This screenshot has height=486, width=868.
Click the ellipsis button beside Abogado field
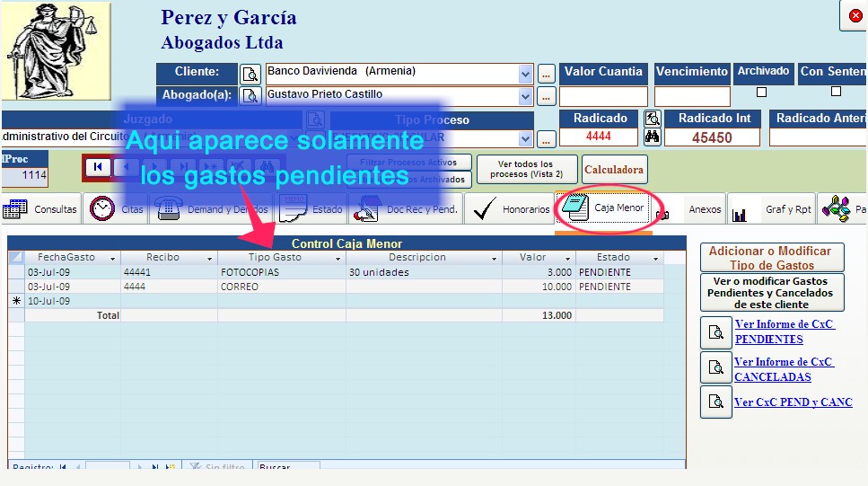(x=547, y=96)
